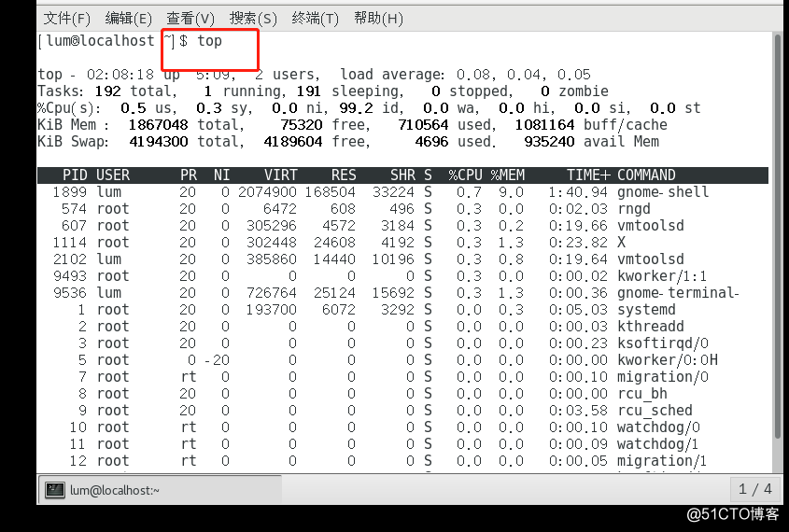Click the 1081164 buff/cache value
The width and height of the screenshot is (789, 532).
(544, 125)
